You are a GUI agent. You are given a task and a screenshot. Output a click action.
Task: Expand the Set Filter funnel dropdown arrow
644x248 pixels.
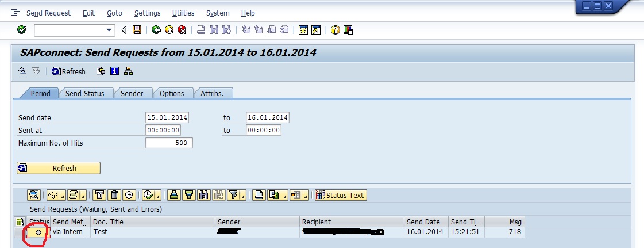pos(244,197)
